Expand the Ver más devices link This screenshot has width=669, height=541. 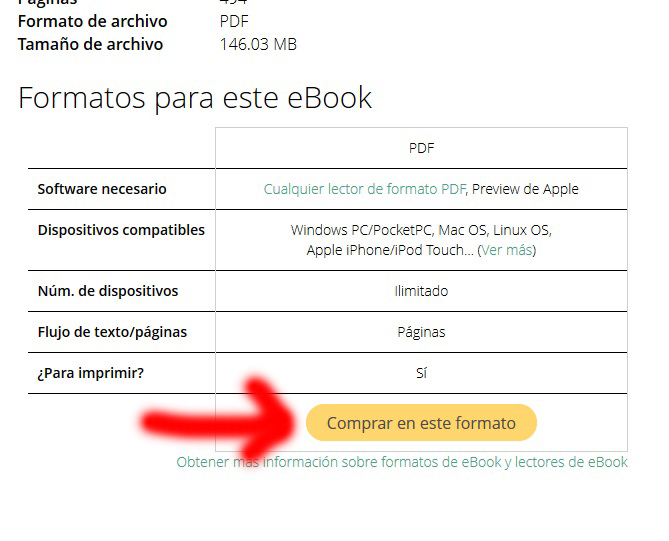coord(506,250)
